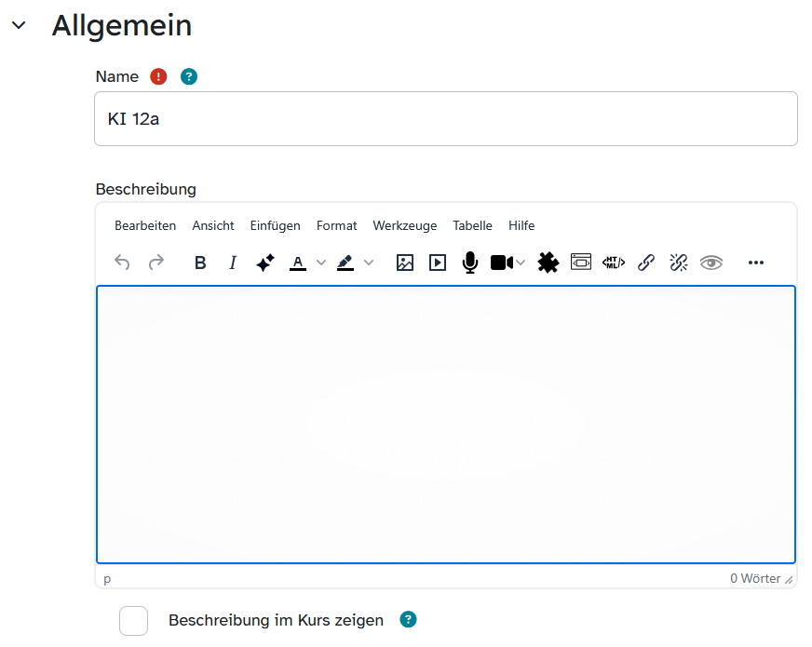Record video with the camera icon
Viewport: 812px width, 647px height.
[502, 263]
